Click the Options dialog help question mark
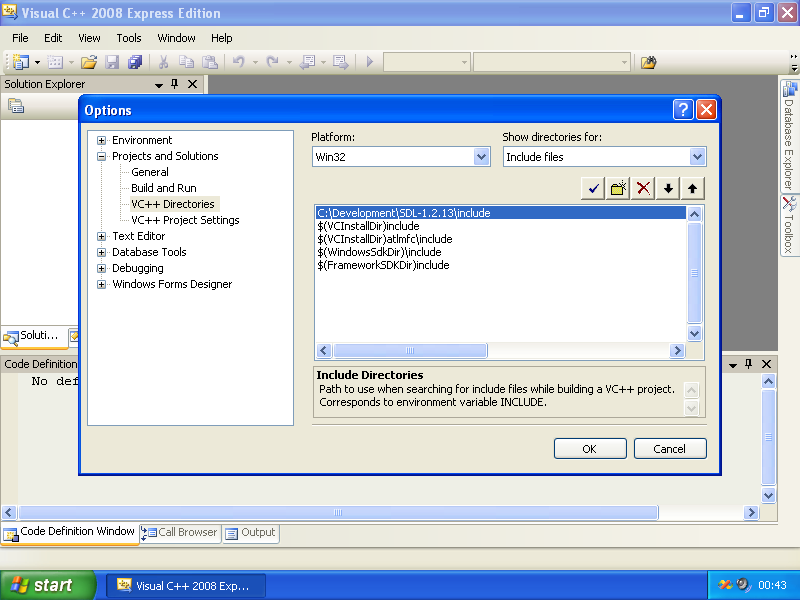The height and width of the screenshot is (600, 800). click(683, 110)
